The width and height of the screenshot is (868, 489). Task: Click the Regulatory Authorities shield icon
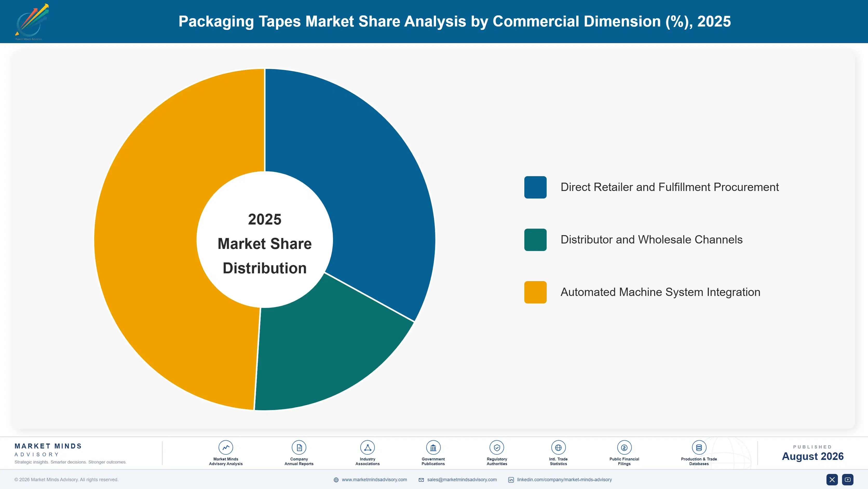[497, 447]
